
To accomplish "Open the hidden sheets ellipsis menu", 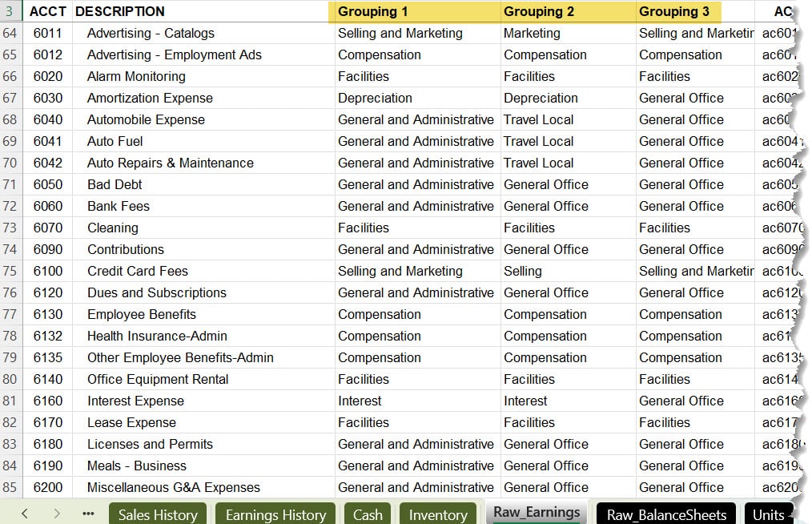I will pyautogui.click(x=89, y=514).
